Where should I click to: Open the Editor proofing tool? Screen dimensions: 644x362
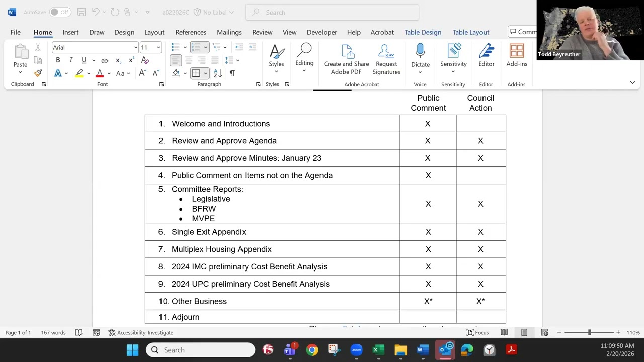[486, 55]
